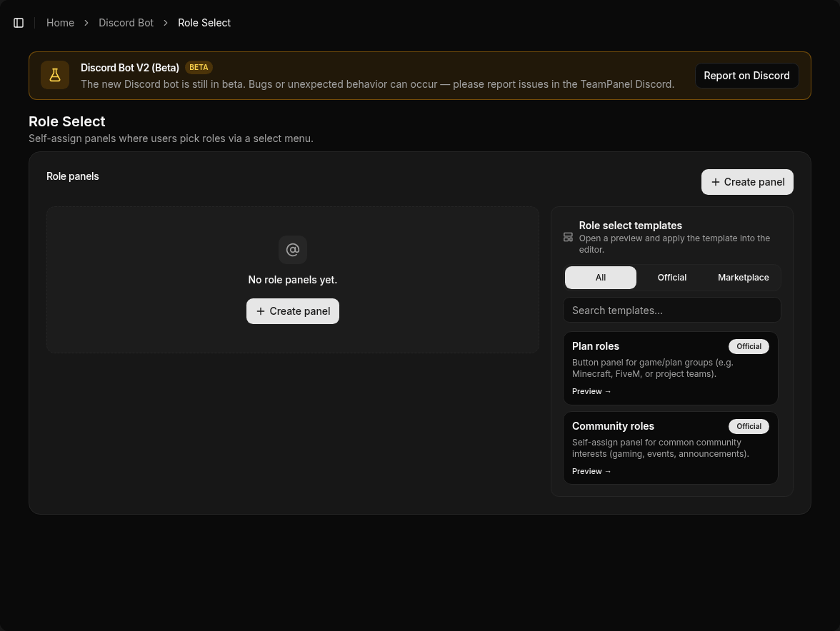
Task: Open Discord Bot breadcrumb
Action: coord(126,23)
